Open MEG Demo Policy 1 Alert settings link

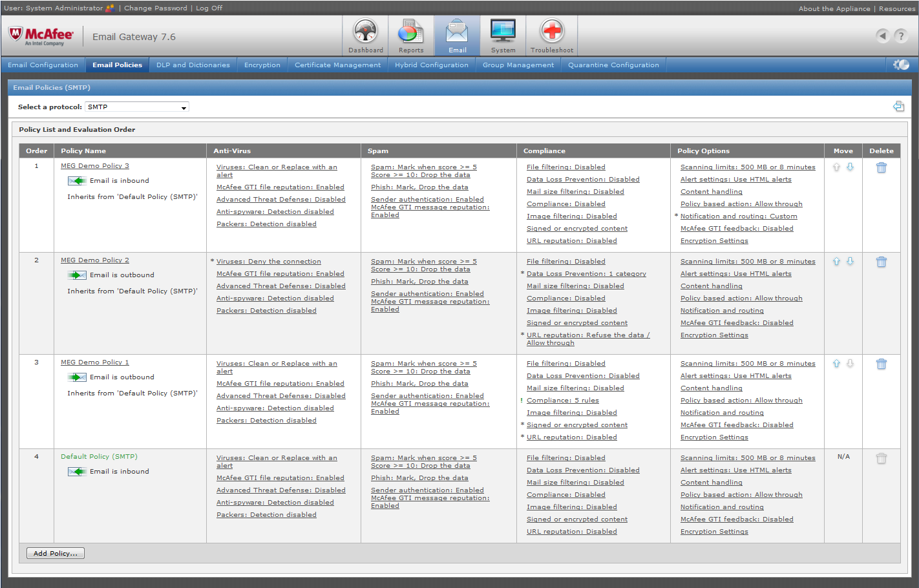tap(735, 376)
